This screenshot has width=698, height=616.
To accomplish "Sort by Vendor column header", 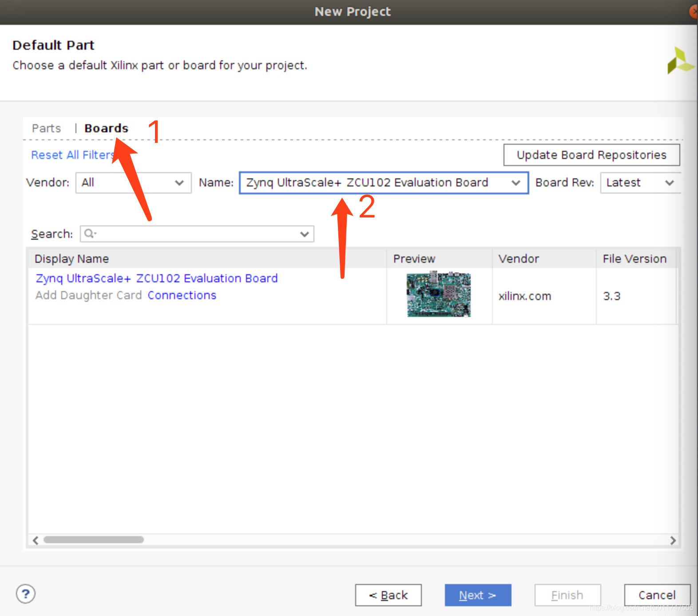I will pos(544,259).
